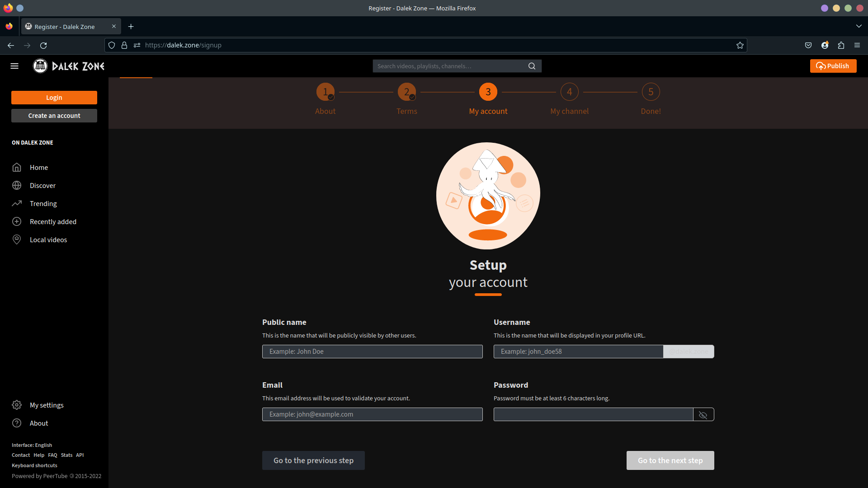Select the Register - Dalek Zone tab
The width and height of the screenshot is (868, 488).
click(66, 26)
